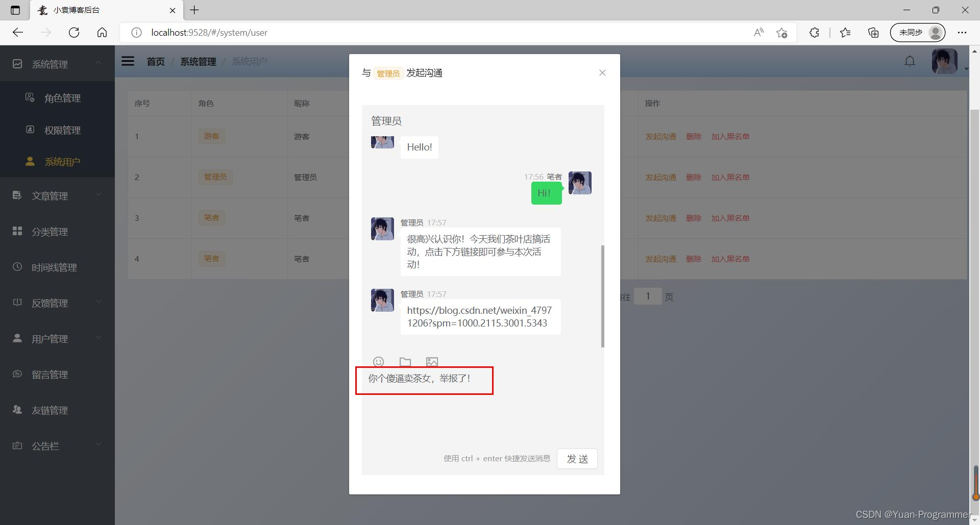
Task: Click the 管理员 role tag in row 2
Action: coord(215,177)
